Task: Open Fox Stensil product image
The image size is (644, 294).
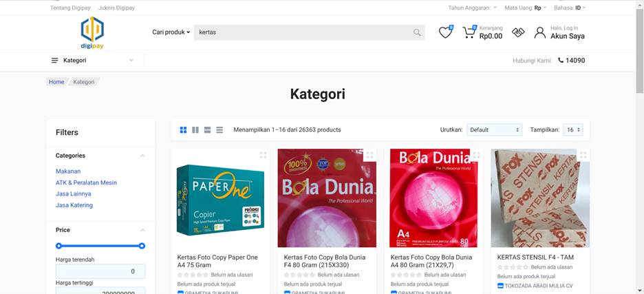Action: click(540, 198)
